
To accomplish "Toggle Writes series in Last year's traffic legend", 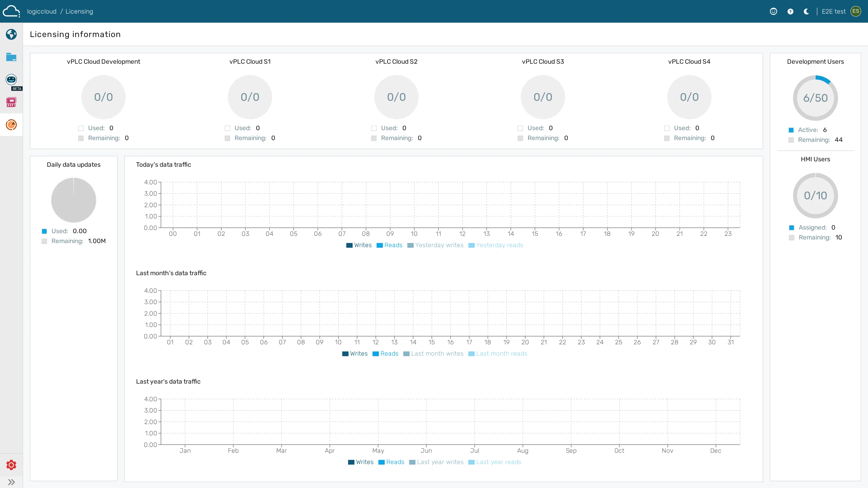I will tap(361, 462).
